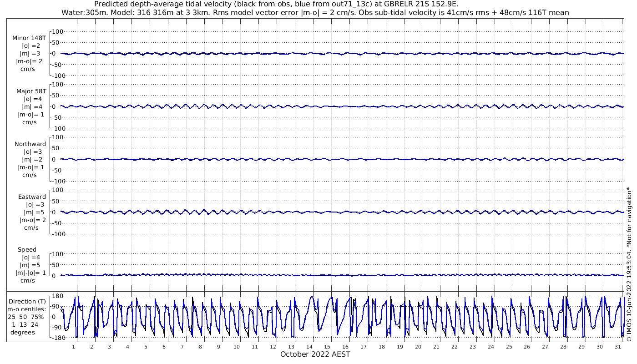
Task: Click day "27" on the date axis
Action: [545, 347]
